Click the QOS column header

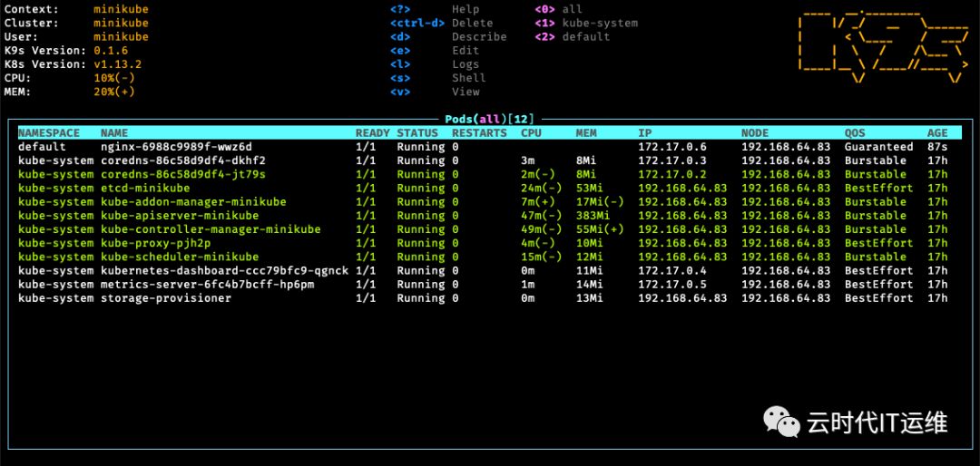[x=855, y=133]
